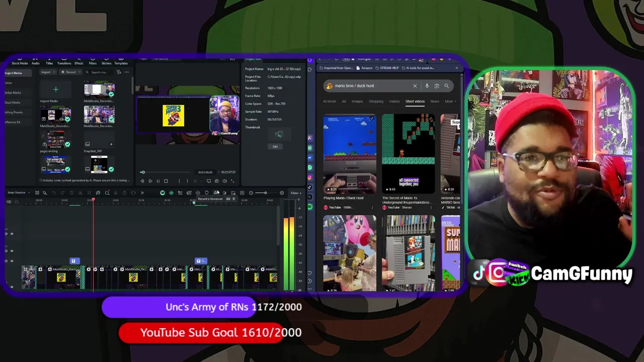Pause the preview playback
The width and height of the screenshot is (644, 362).
point(158,181)
